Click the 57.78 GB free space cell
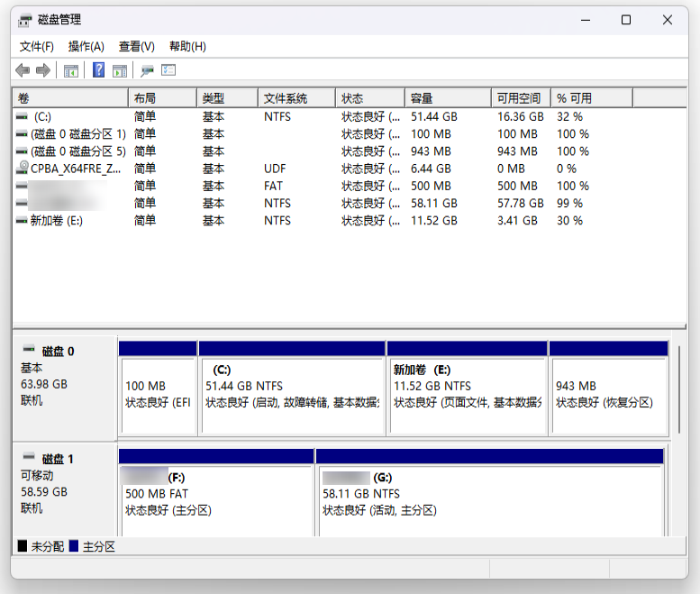700x594 pixels. 521,203
